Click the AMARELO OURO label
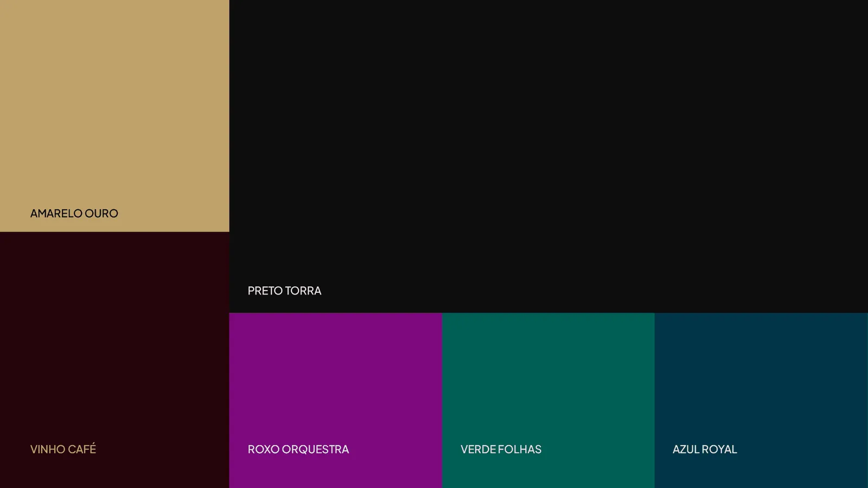The width and height of the screenshot is (868, 488). pos(74,214)
